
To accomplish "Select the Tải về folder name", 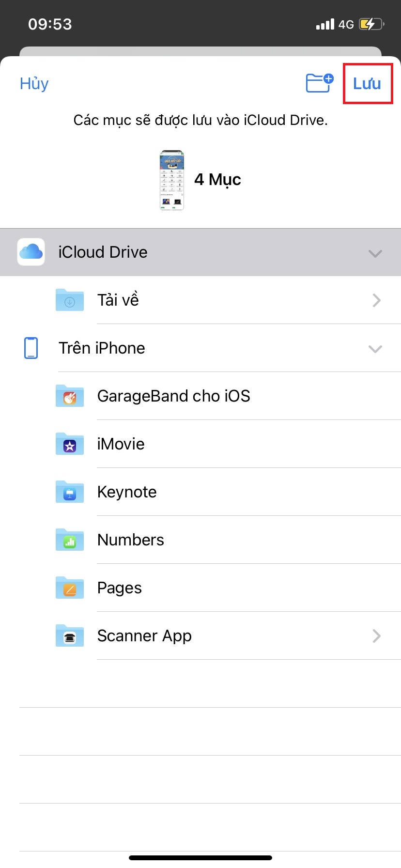I will pos(118,300).
